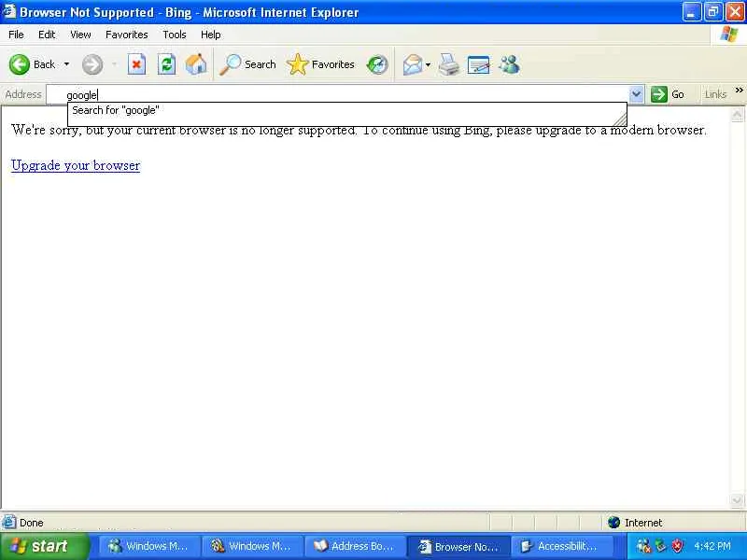The image size is (747, 560).
Task: Click the IE page icon in title bar
Action: tap(9, 11)
